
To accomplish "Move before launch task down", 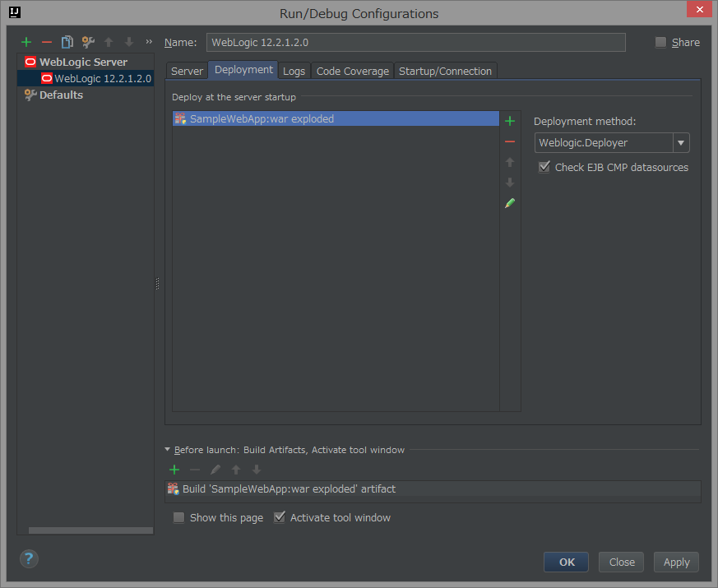I will pos(257,470).
